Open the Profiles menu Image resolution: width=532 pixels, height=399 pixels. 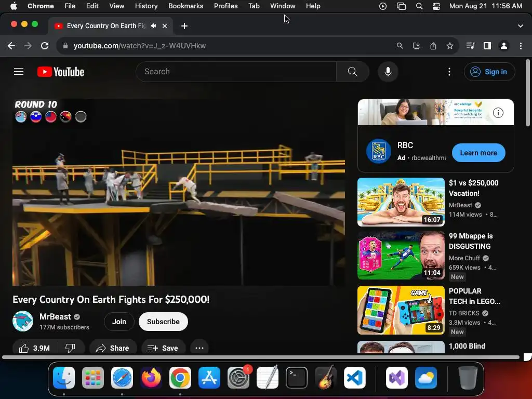225,6
